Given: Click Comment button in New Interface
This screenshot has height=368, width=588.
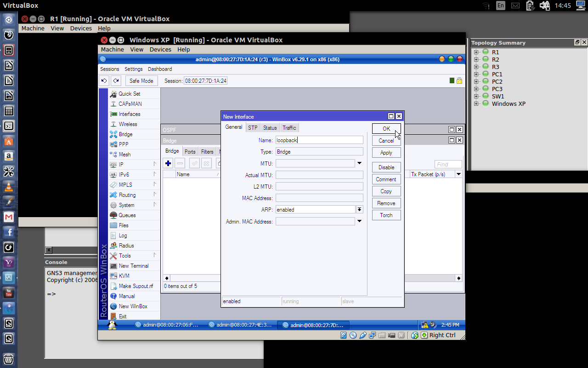Looking at the screenshot, I should (386, 179).
